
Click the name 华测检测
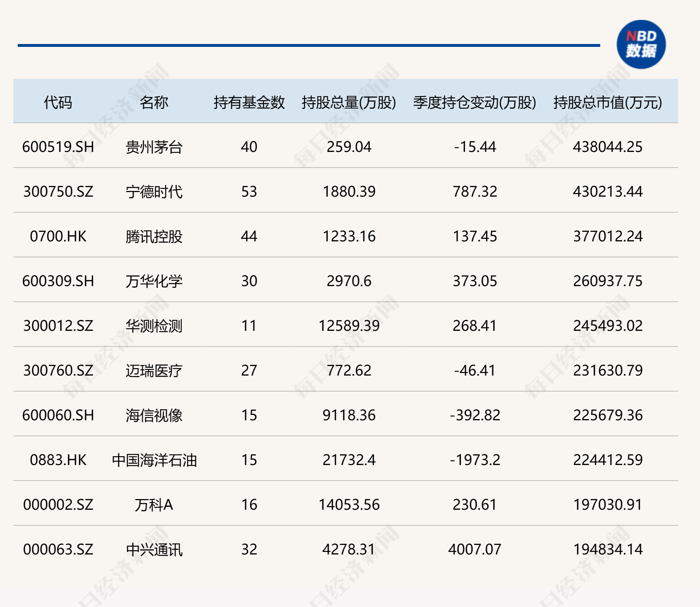[154, 326]
